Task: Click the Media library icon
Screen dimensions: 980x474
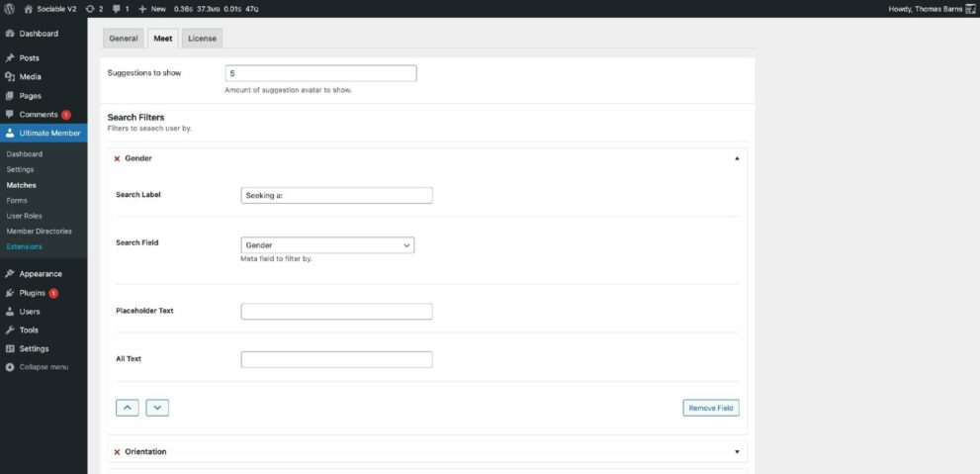Action: [9, 77]
